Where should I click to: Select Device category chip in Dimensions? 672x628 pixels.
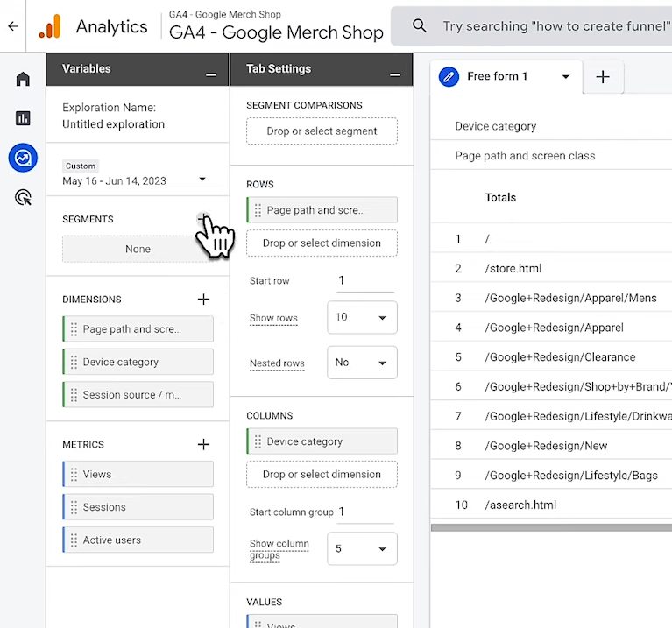(138, 362)
